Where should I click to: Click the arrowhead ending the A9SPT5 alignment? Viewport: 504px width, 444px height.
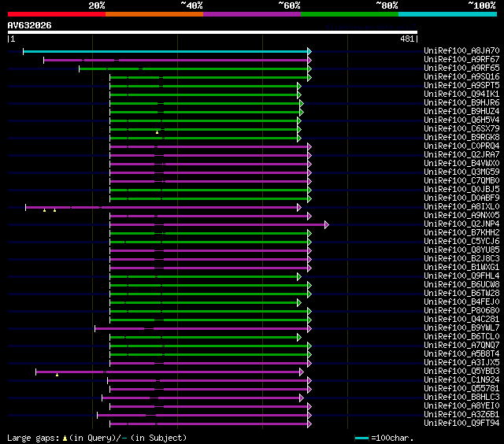tap(299, 86)
